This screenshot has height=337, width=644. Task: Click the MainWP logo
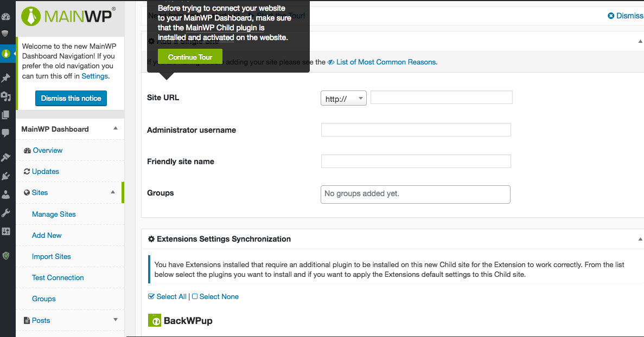[68, 16]
